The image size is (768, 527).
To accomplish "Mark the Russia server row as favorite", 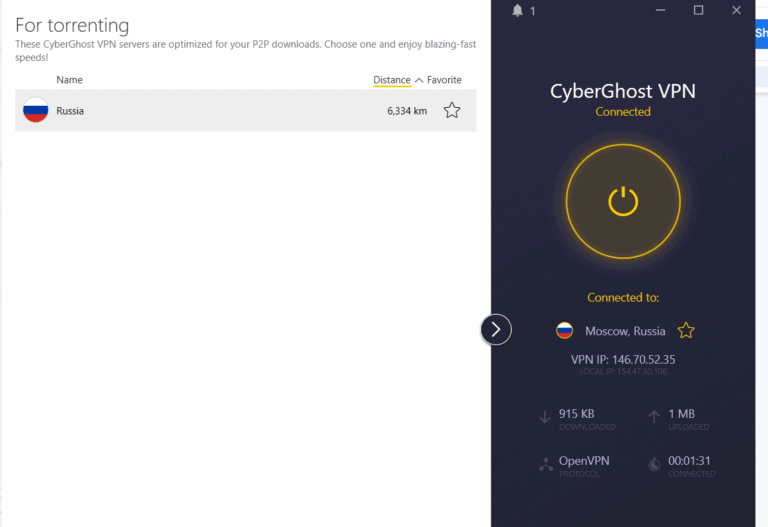I will coord(452,111).
